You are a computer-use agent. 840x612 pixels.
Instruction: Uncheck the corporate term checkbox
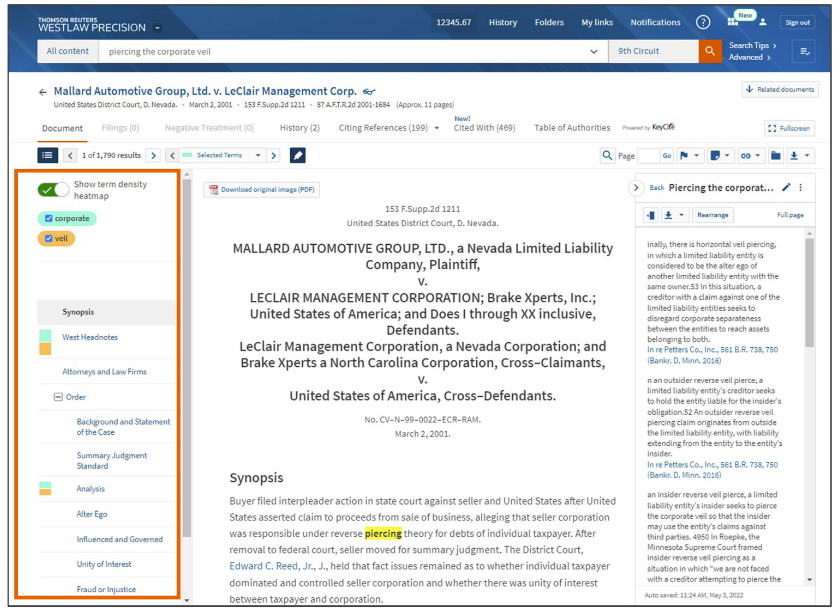[49, 219]
